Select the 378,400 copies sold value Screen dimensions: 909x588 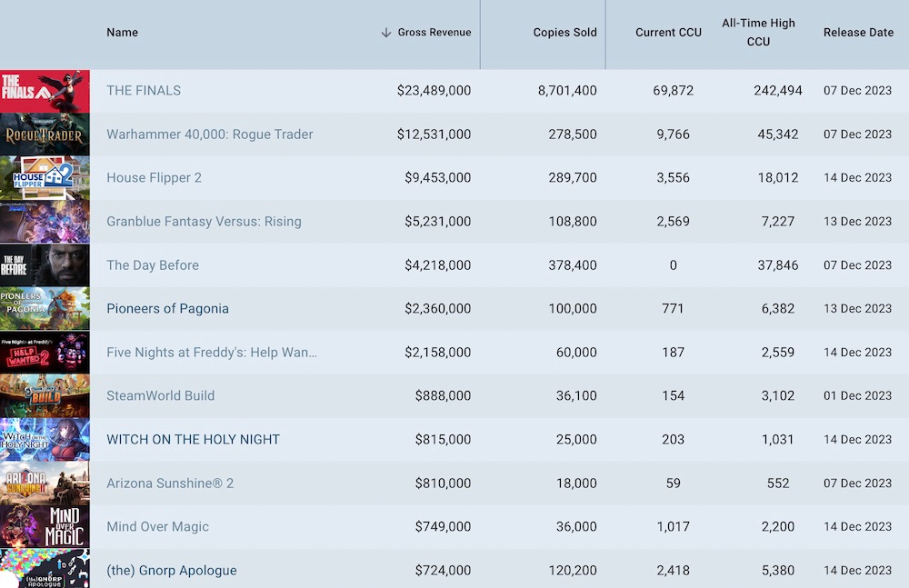(573, 265)
